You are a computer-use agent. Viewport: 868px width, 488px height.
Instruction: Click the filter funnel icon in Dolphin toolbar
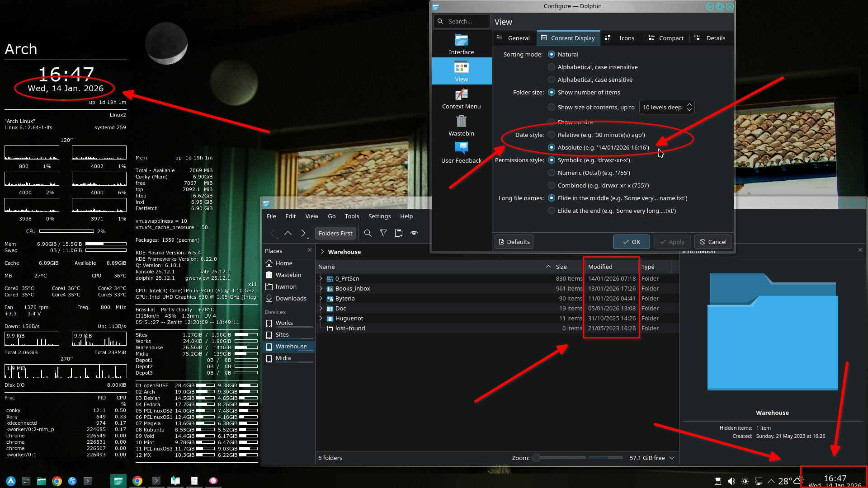(383, 233)
